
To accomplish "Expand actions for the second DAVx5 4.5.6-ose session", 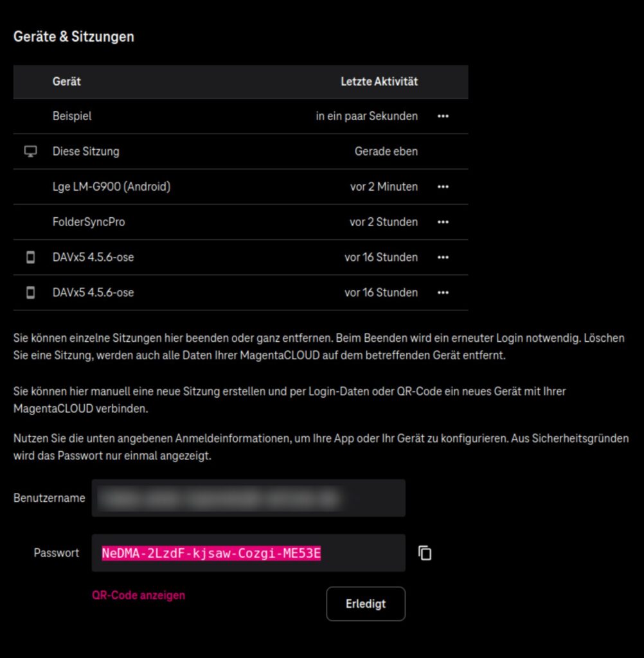I will coord(443,292).
